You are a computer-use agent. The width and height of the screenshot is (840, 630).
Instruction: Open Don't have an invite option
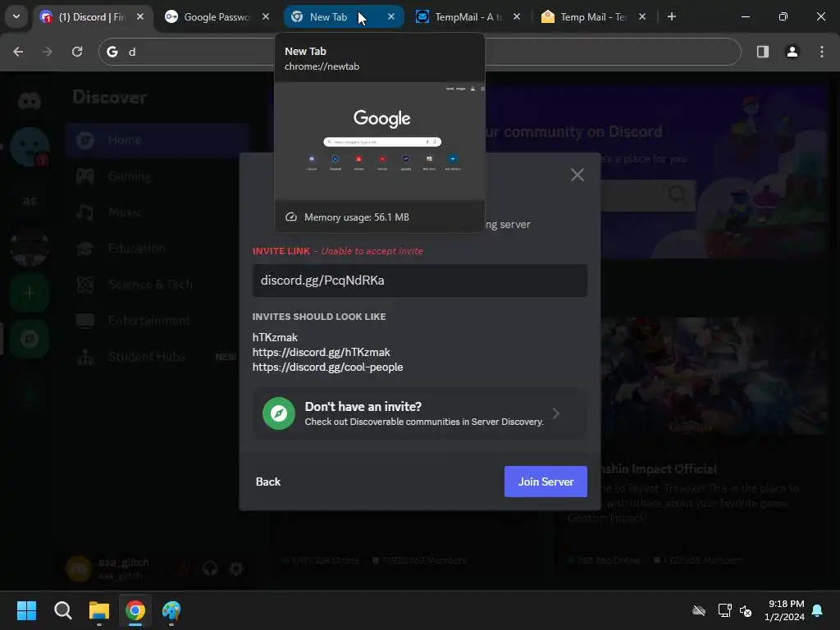pos(419,413)
